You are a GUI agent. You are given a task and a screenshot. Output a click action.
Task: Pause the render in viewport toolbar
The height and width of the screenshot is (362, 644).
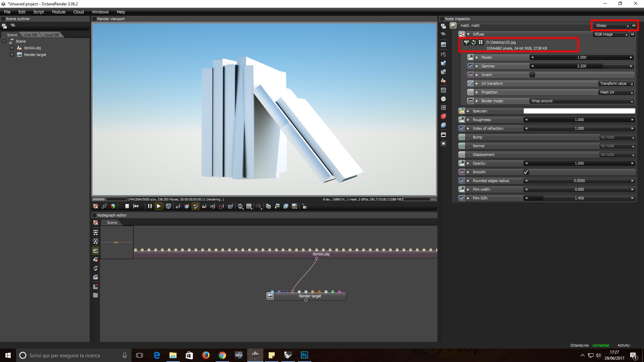[x=150, y=206]
